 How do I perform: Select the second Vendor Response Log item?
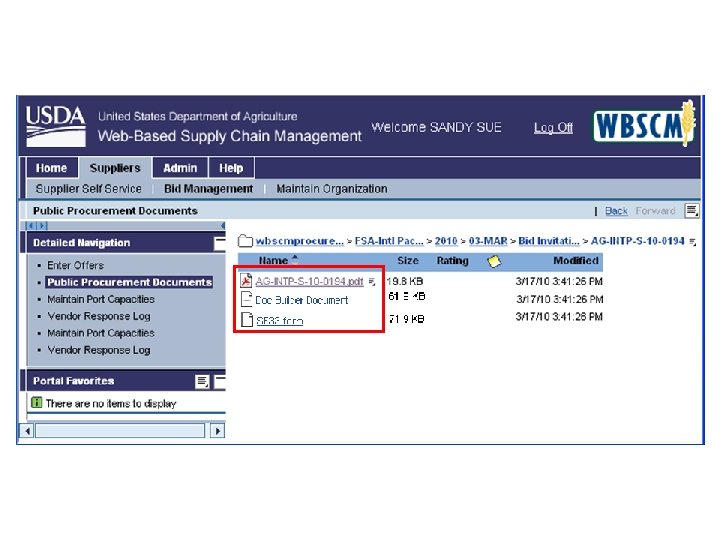(99, 350)
